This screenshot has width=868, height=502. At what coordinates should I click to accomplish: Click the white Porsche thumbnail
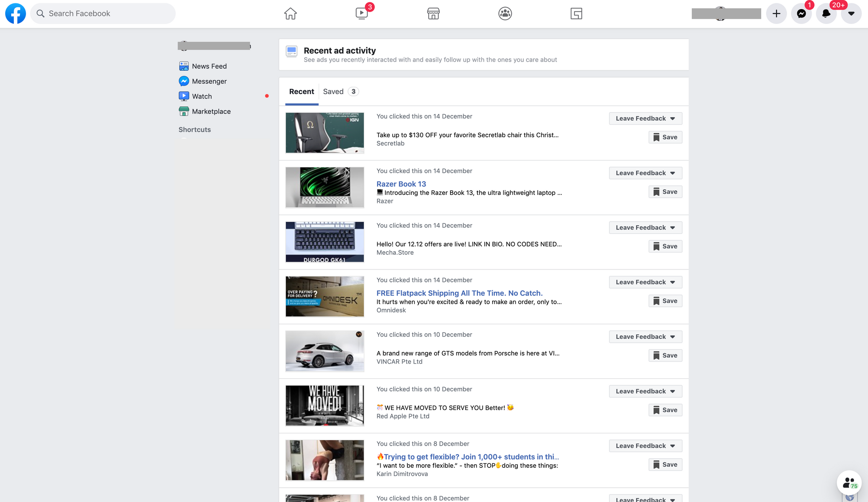325,351
